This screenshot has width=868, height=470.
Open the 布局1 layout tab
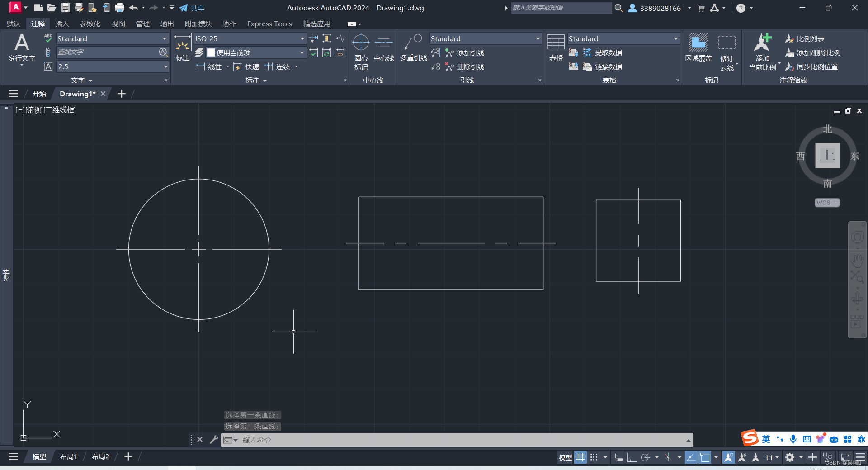coord(68,456)
